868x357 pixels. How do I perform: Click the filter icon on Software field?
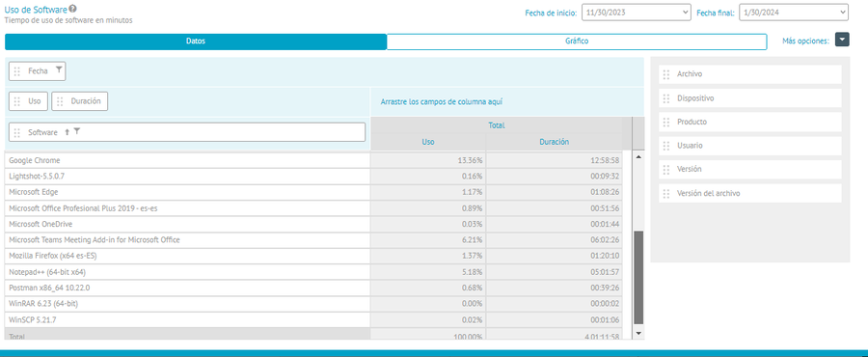coord(77,132)
